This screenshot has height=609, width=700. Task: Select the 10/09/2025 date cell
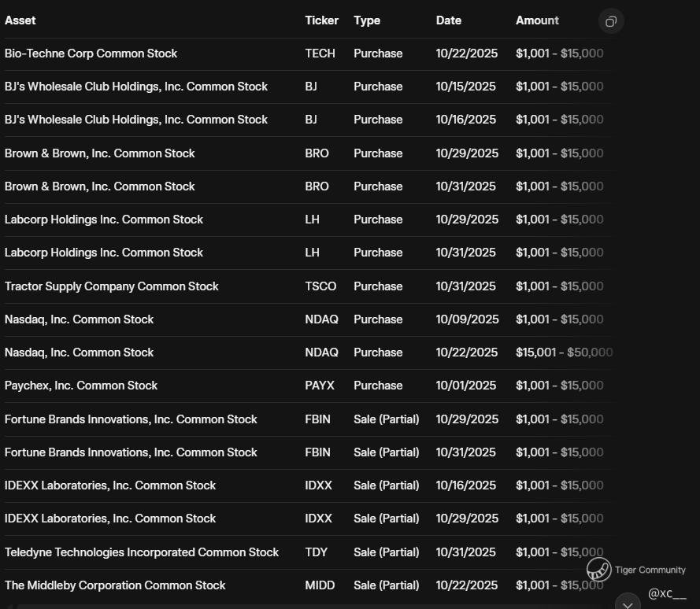467,319
